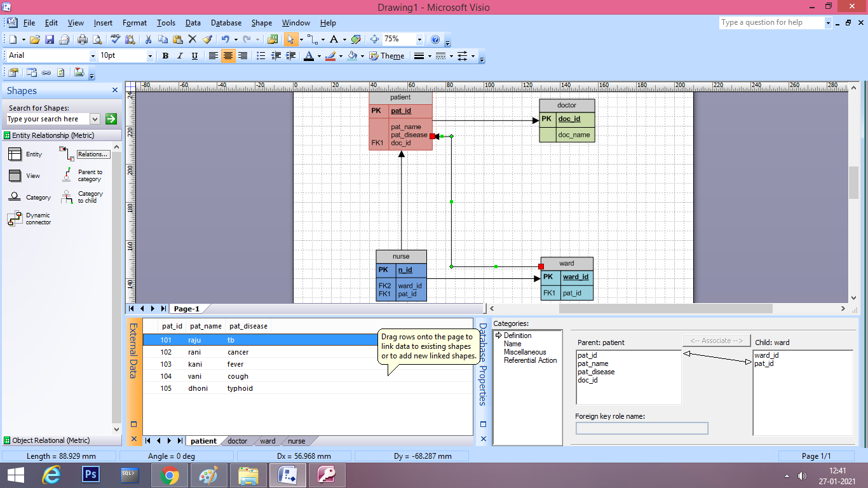Screen dimensions: 868x488
Task: Open the zoom level dropdown
Action: (x=419, y=39)
